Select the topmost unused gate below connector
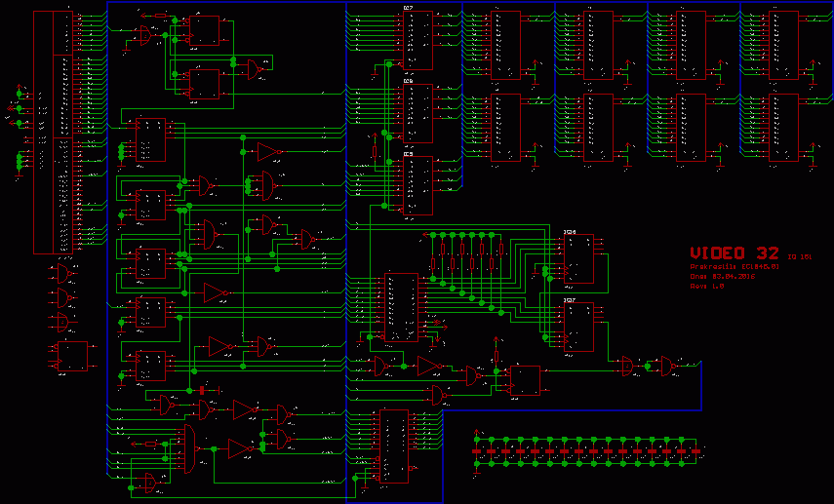 click(x=64, y=272)
